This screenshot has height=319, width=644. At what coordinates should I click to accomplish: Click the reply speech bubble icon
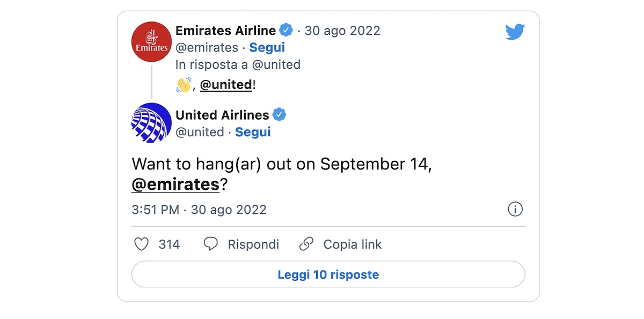[x=211, y=244]
